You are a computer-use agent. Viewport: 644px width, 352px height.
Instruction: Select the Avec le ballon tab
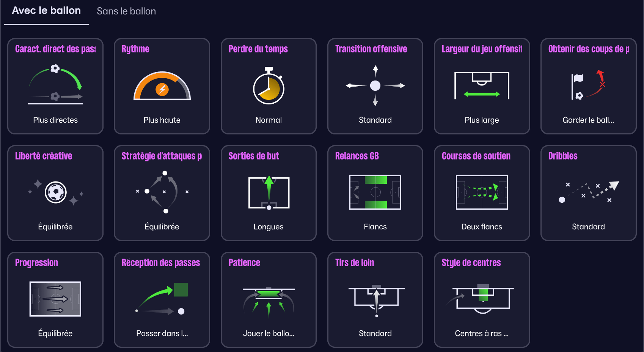click(46, 11)
